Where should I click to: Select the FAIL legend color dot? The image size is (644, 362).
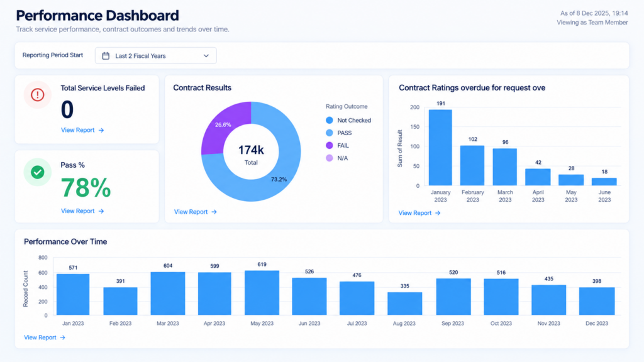[x=330, y=145]
